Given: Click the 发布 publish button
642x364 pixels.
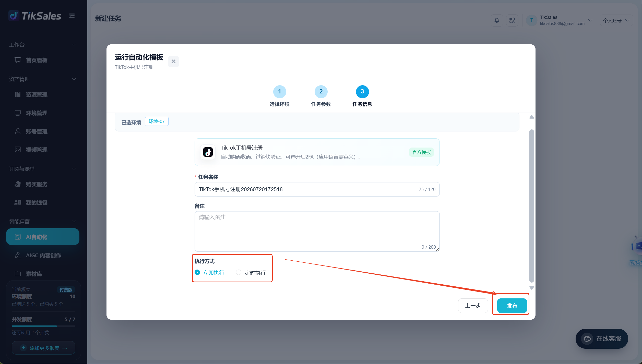Looking at the screenshot, I should (x=512, y=306).
